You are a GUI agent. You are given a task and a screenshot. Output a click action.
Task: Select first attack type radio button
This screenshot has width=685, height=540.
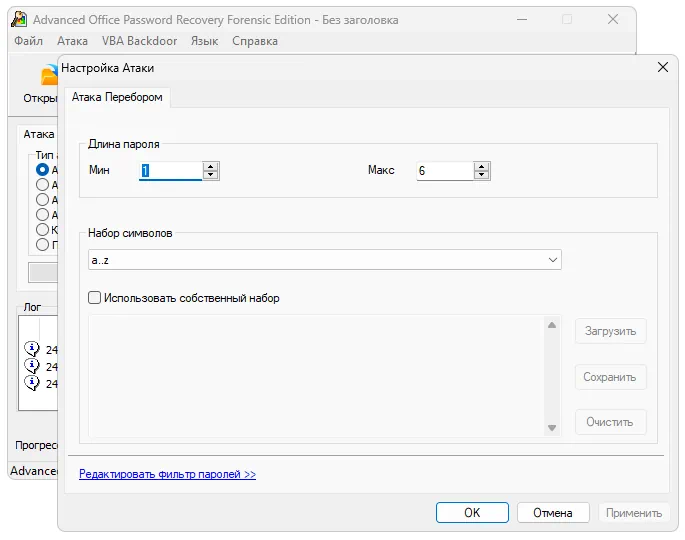tap(42, 170)
